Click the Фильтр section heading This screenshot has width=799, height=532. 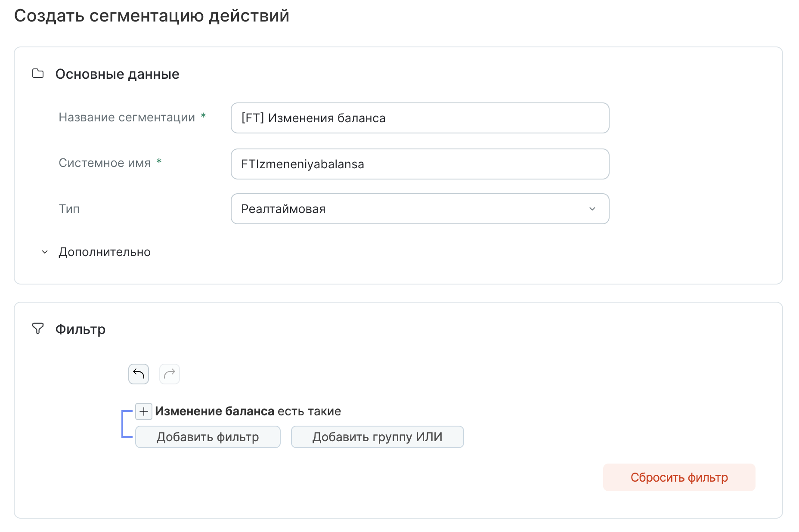coord(81,329)
